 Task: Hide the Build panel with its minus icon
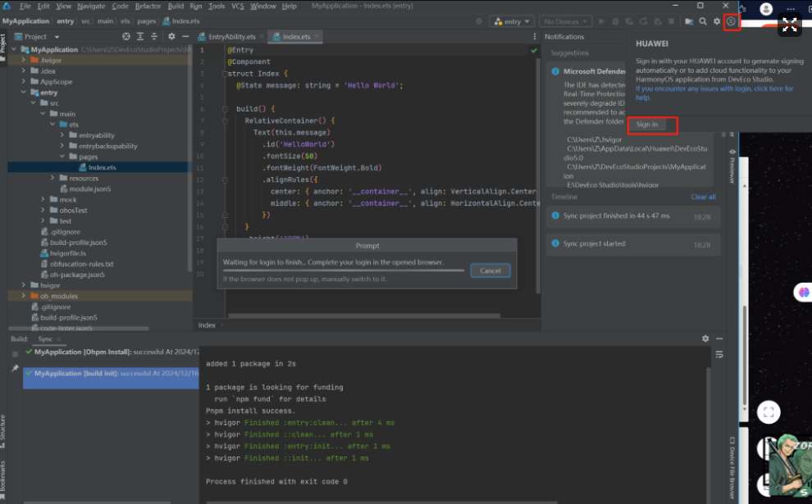(719, 338)
